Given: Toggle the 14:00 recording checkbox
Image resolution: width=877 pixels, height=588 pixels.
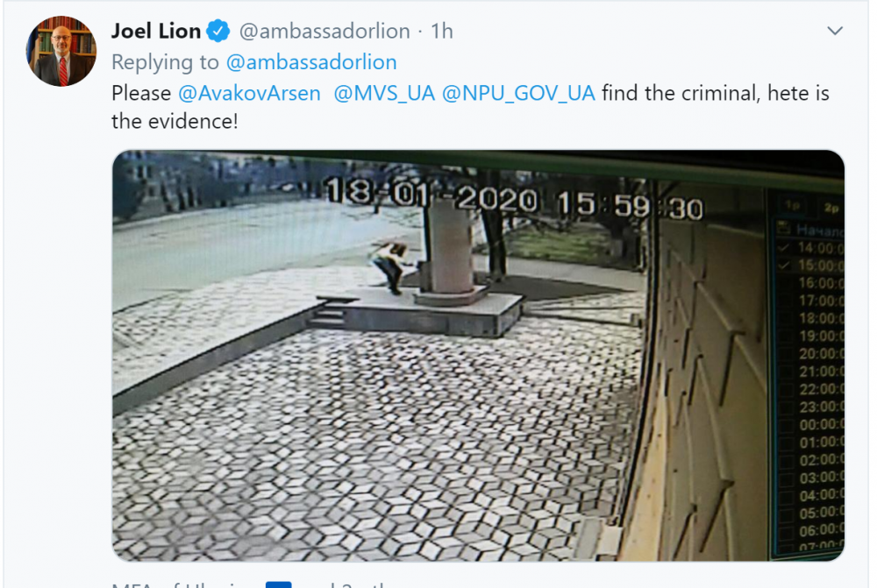Looking at the screenshot, I should click(783, 248).
